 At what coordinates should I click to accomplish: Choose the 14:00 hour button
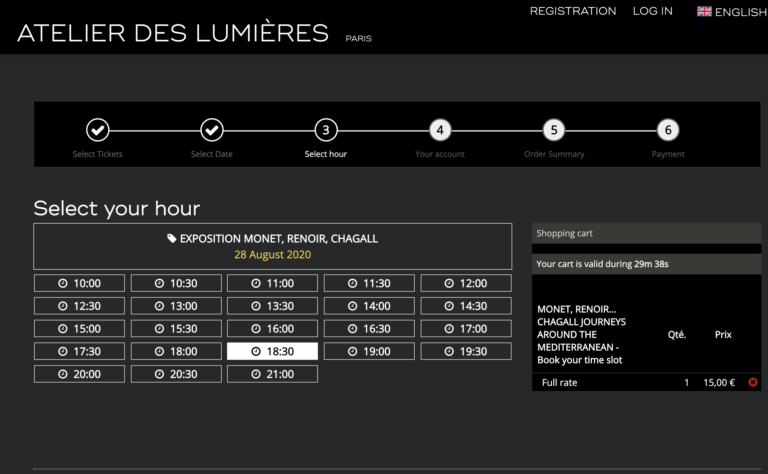[x=369, y=306]
